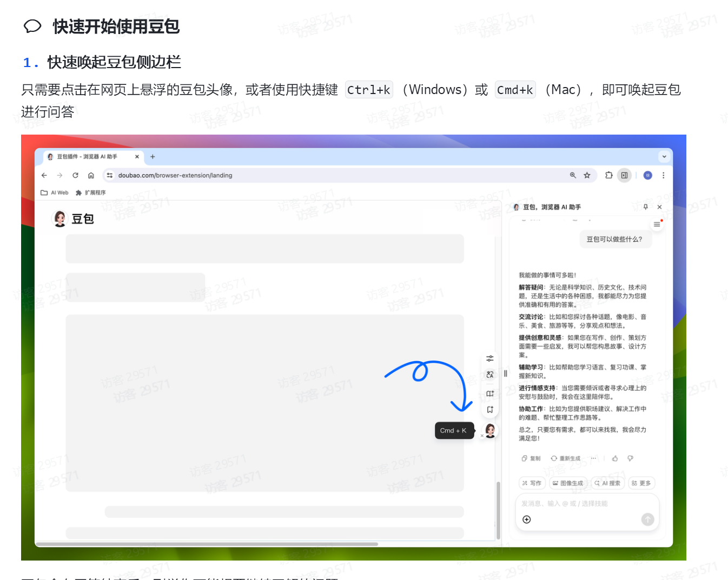The image size is (728, 580).
Task: Click the 我能做的事情可多啦! line
Action: (547, 275)
